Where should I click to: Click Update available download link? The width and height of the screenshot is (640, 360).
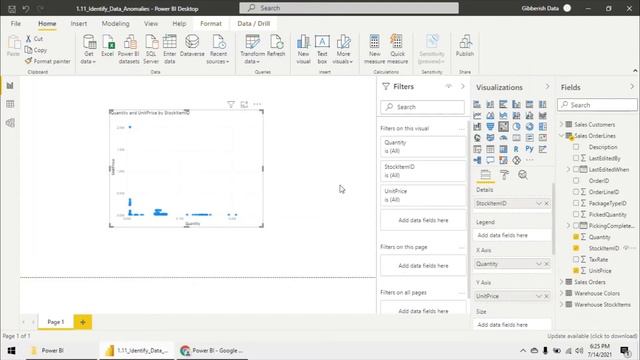(x=592, y=336)
